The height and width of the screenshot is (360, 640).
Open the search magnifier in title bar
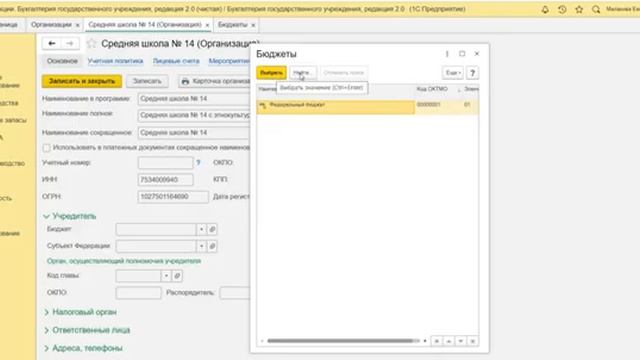[596, 9]
